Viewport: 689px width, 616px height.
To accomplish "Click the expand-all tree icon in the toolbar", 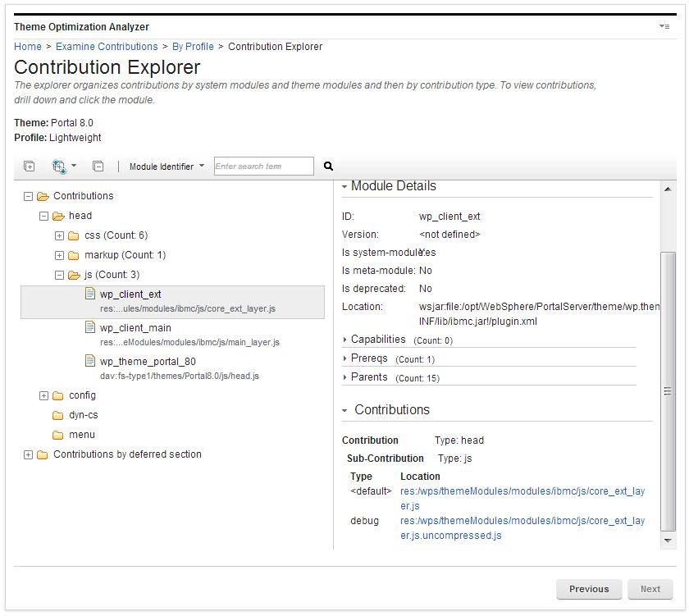I will click(29, 166).
